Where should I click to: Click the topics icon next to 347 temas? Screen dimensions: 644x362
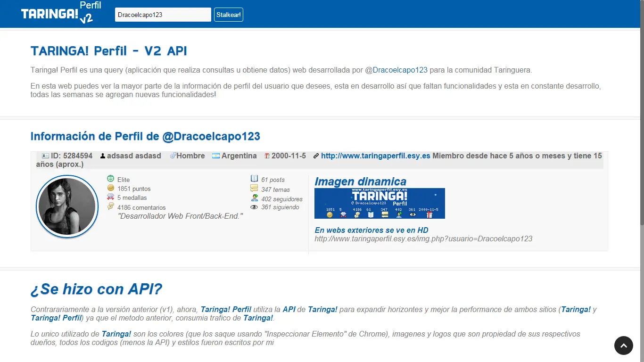pyautogui.click(x=255, y=189)
